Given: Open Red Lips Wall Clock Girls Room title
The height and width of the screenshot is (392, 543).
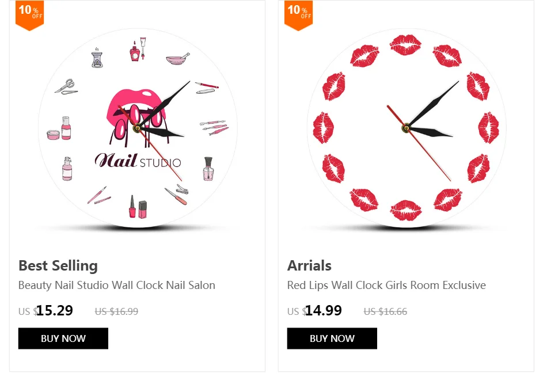Looking at the screenshot, I should click(386, 285).
